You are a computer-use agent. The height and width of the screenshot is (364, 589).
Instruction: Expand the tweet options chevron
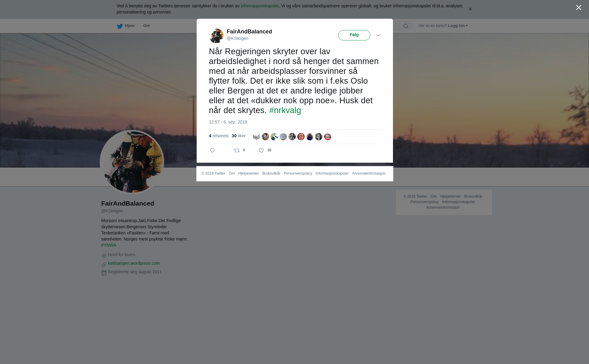[x=378, y=36]
